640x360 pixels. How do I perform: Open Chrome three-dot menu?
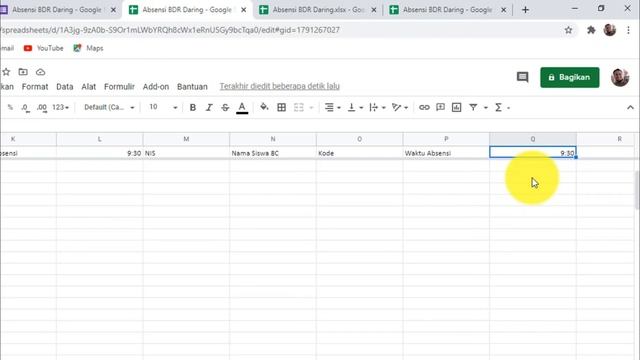click(x=629, y=30)
